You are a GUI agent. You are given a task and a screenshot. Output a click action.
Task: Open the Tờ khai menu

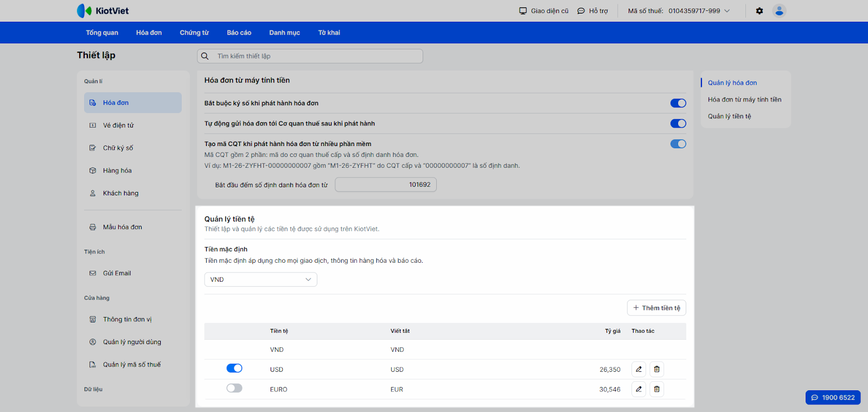pyautogui.click(x=329, y=33)
